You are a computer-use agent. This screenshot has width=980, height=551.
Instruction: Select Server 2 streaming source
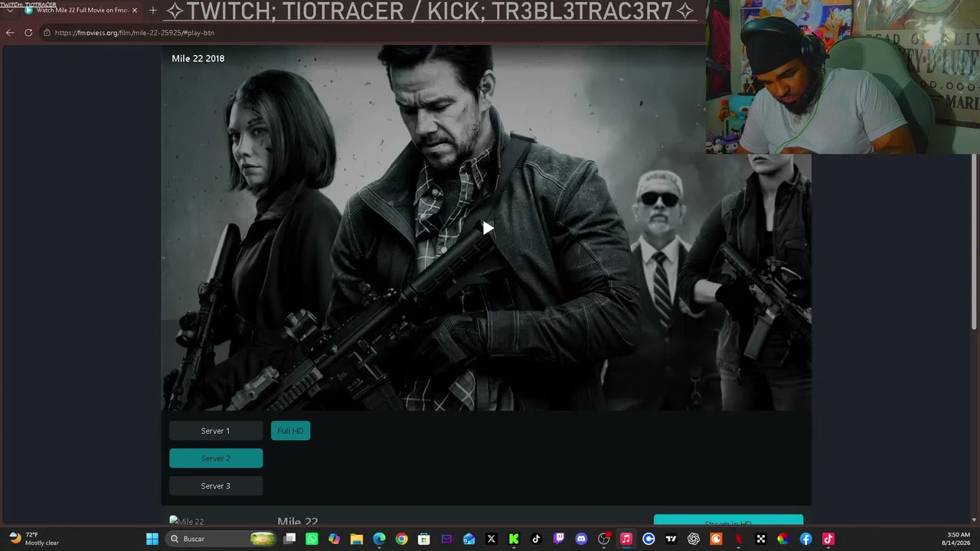pos(216,458)
